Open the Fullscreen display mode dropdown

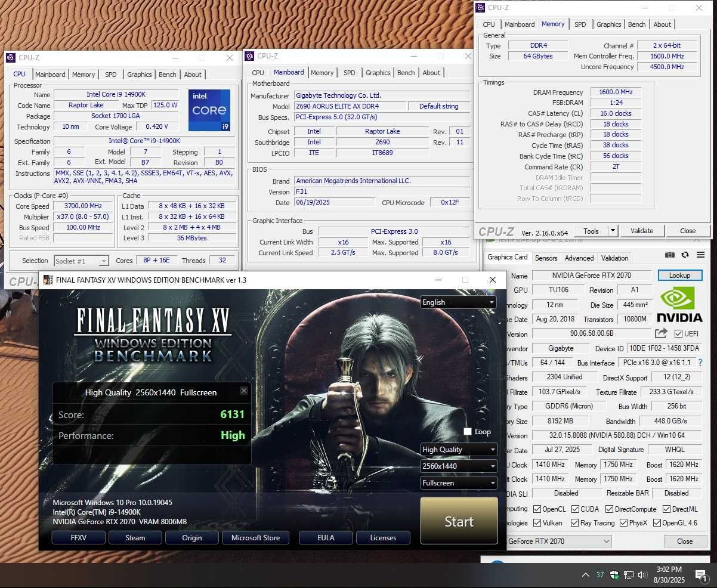pos(458,483)
